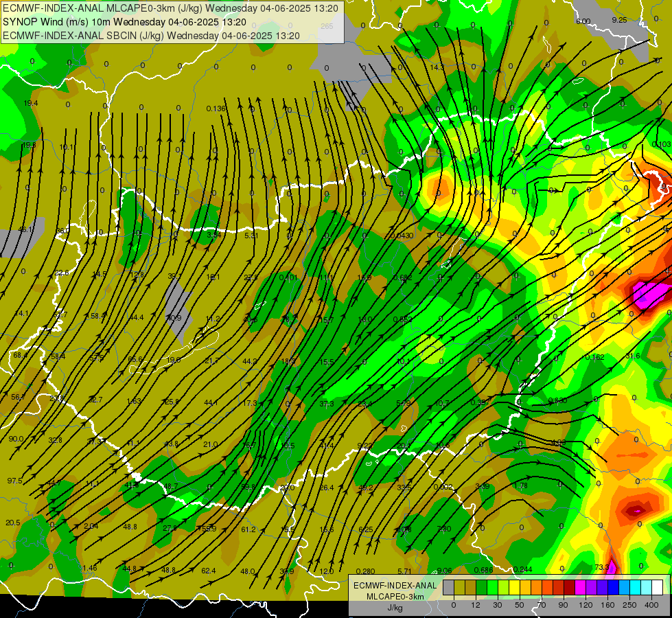
Task: Select the map value 6.25
Action: point(366,529)
